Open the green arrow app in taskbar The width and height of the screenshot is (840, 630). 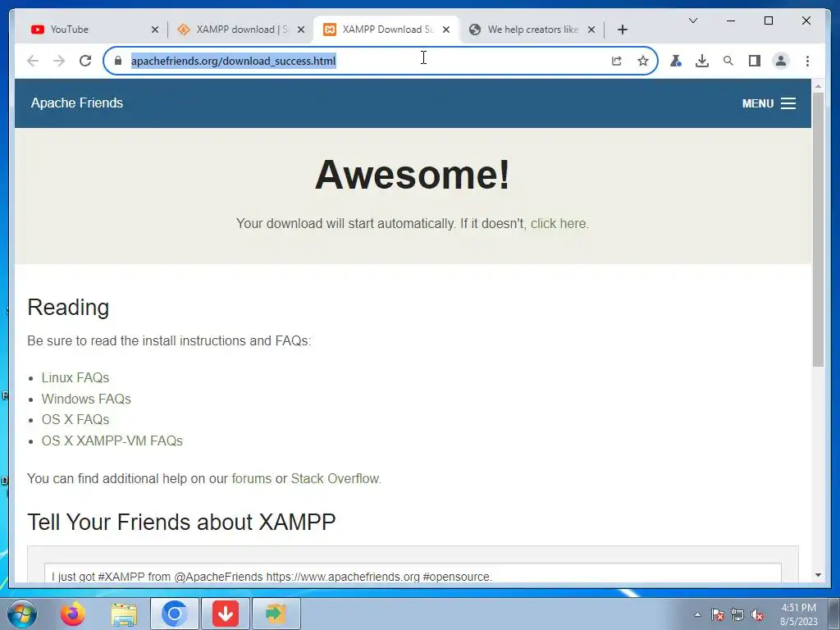click(x=276, y=614)
